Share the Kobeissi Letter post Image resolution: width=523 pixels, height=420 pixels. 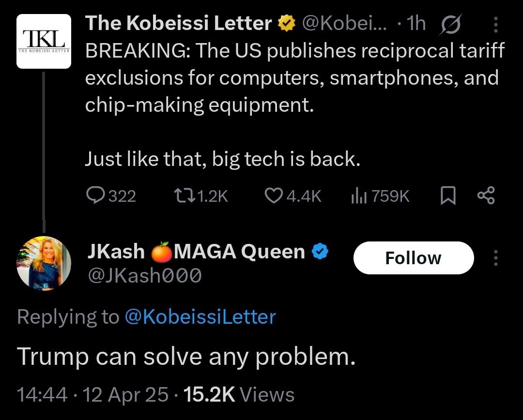[x=486, y=195]
